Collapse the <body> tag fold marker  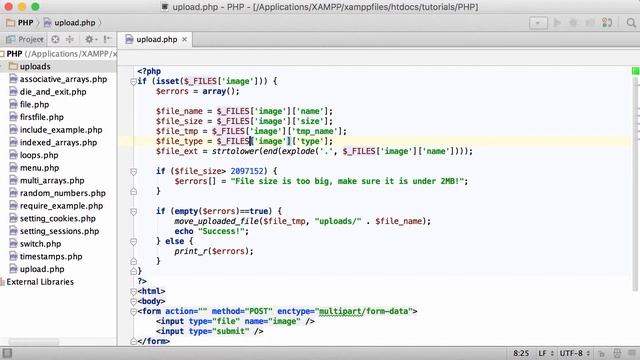(x=133, y=302)
